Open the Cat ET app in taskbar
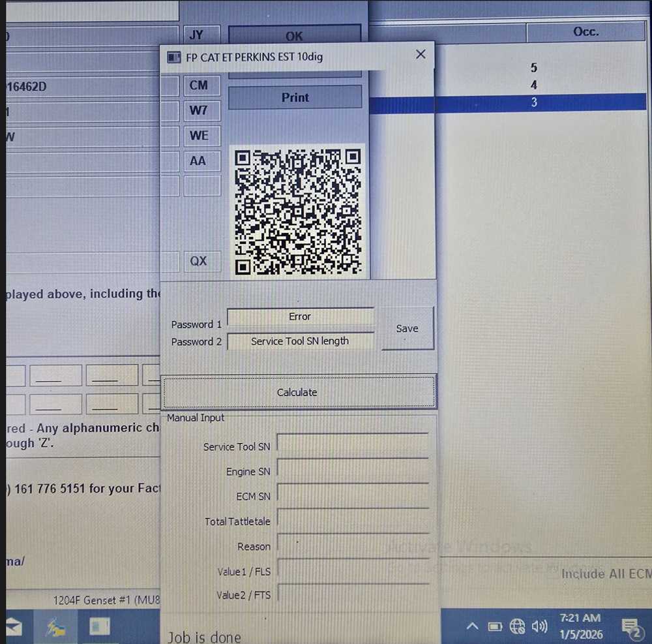The width and height of the screenshot is (652, 644). (55, 628)
